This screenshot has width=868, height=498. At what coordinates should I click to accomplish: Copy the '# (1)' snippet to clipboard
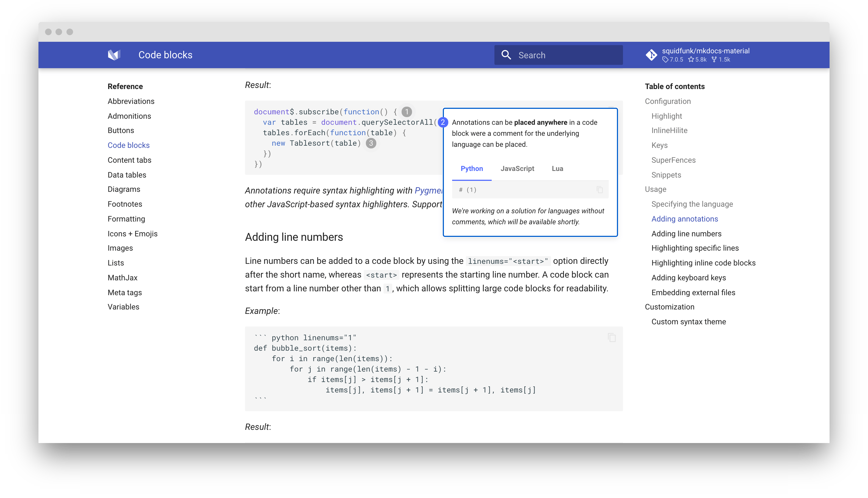pos(599,189)
